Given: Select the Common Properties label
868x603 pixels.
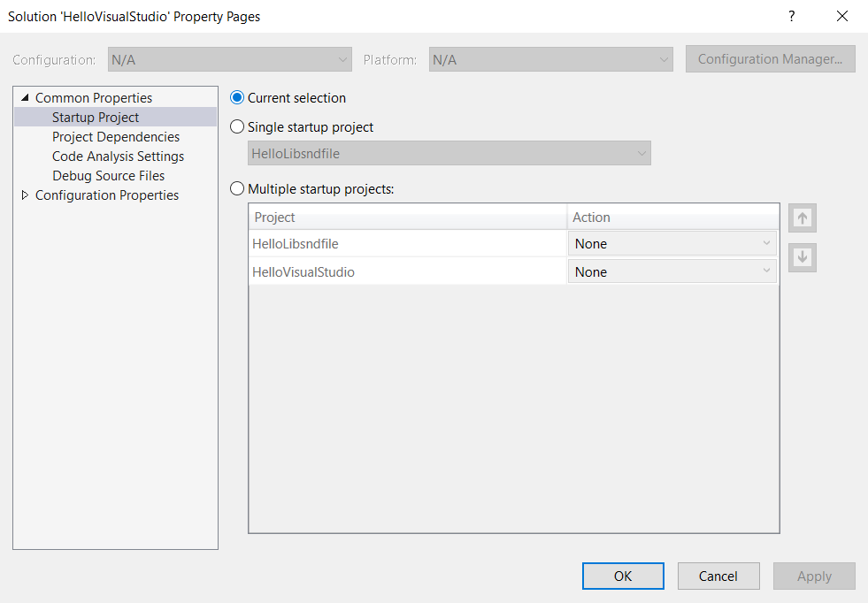Looking at the screenshot, I should coord(94,98).
